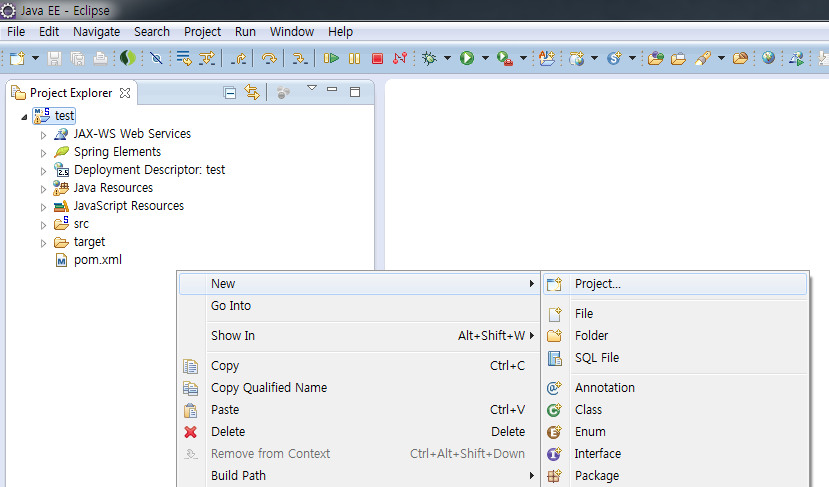829x487 pixels.
Task: Click the Resume debug icon
Action: tap(331, 58)
